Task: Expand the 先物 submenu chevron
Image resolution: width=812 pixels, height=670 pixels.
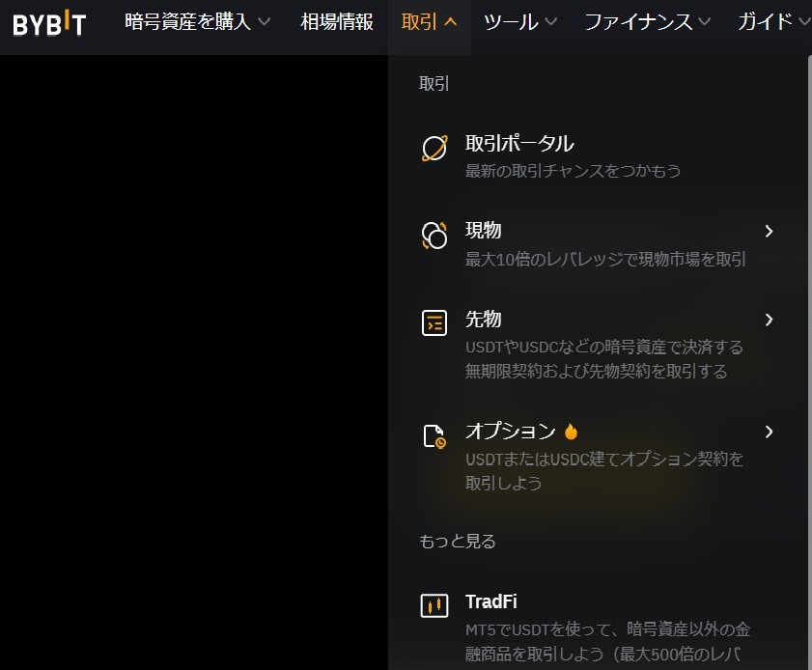Action: pos(769,320)
